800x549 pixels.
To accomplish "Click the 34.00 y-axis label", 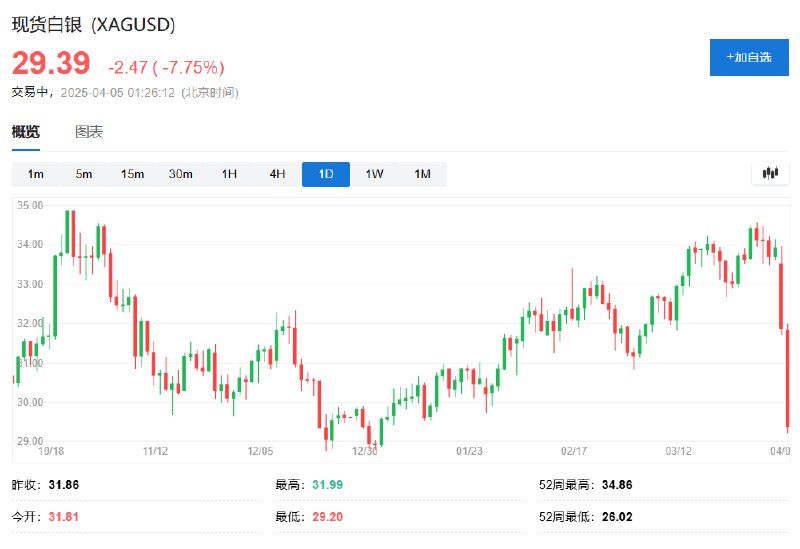I will (30, 244).
